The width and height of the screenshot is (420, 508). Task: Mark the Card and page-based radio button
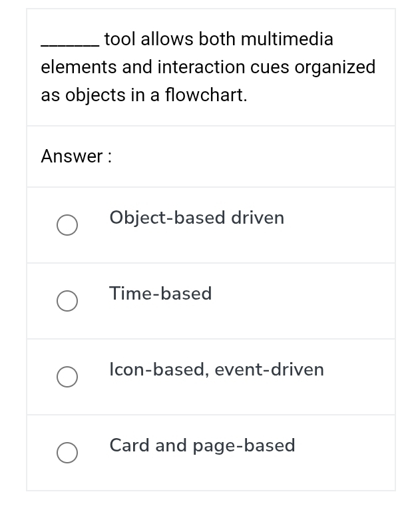67,453
